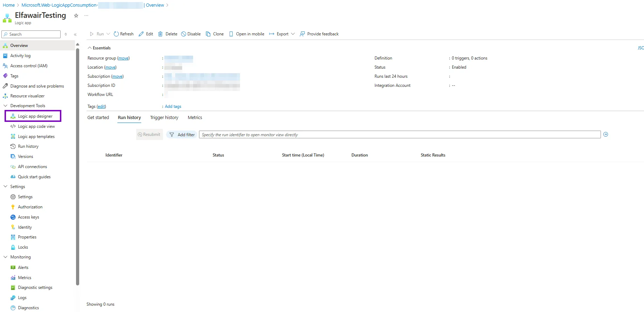Viewport: 644px width, 312px height.
Task: Switch to the Get started tab
Action: (98, 118)
